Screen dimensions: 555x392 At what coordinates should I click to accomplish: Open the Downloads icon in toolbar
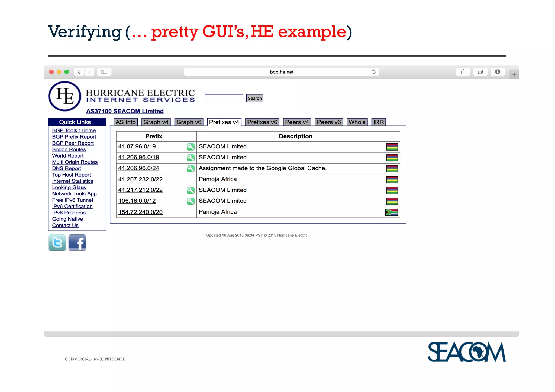point(498,72)
